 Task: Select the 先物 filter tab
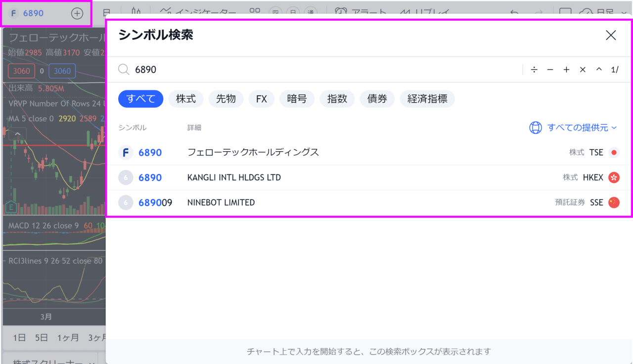(226, 99)
